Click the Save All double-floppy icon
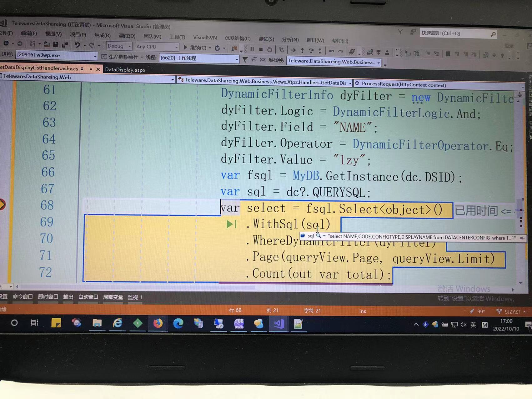The height and width of the screenshot is (399, 532). [65, 45]
